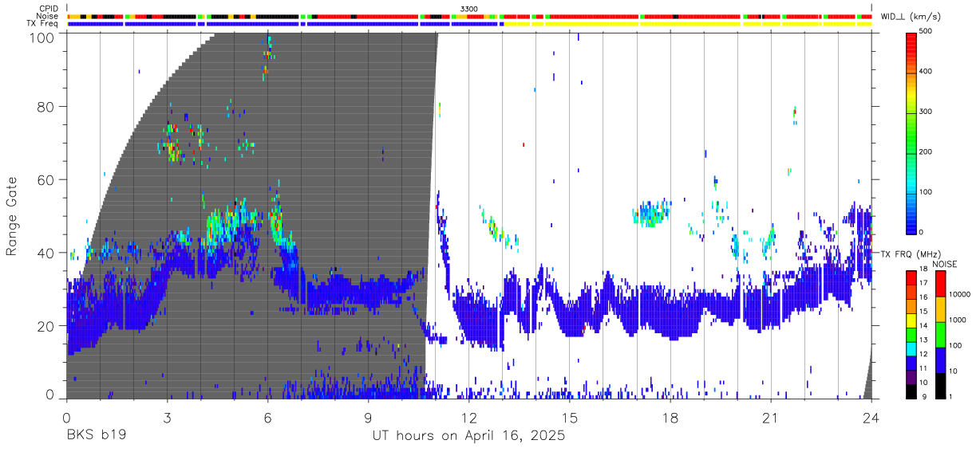
Task: Select the 18 tick on UT hours axis
Action: click(670, 417)
